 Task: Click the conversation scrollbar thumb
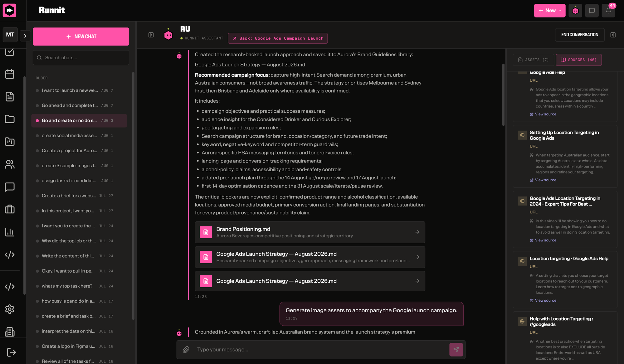[503, 95]
